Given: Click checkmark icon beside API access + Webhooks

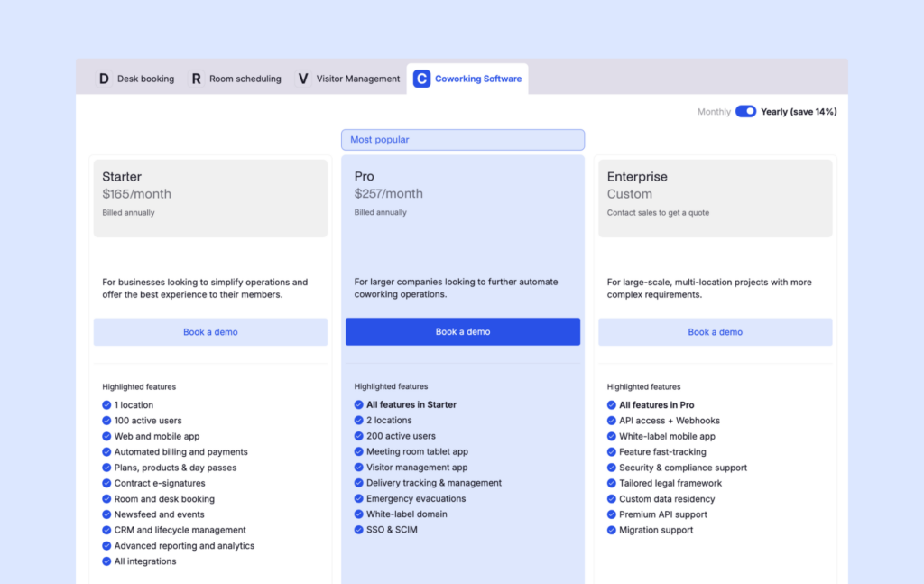Looking at the screenshot, I should tap(612, 421).
